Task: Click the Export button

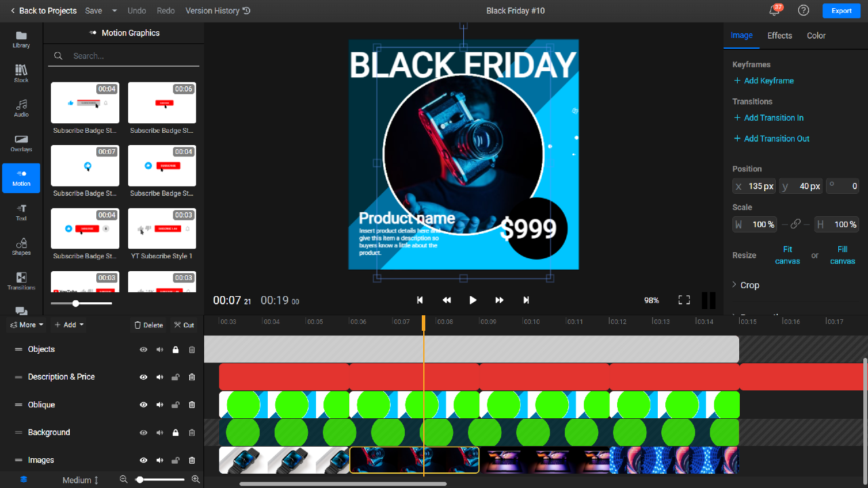Action: [842, 11]
